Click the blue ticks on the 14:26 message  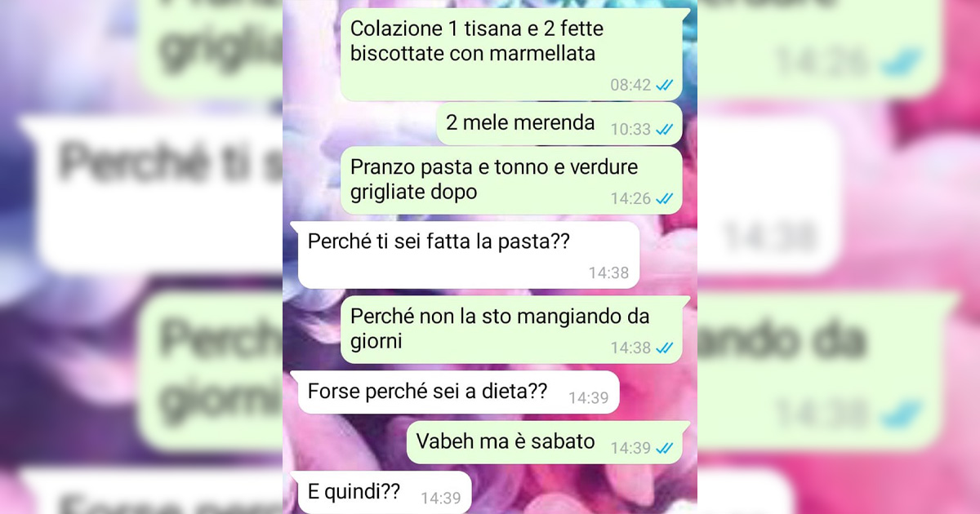664,198
